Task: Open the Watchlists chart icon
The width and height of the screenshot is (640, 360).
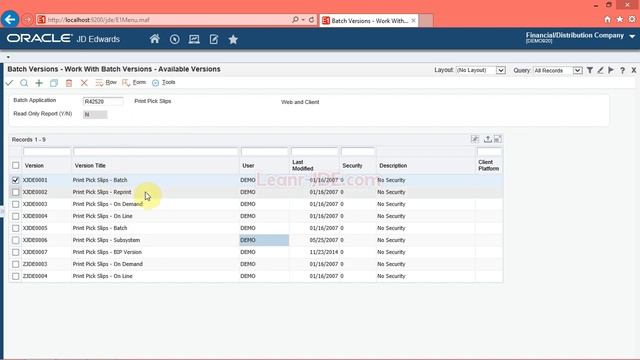Action: [x=194, y=39]
